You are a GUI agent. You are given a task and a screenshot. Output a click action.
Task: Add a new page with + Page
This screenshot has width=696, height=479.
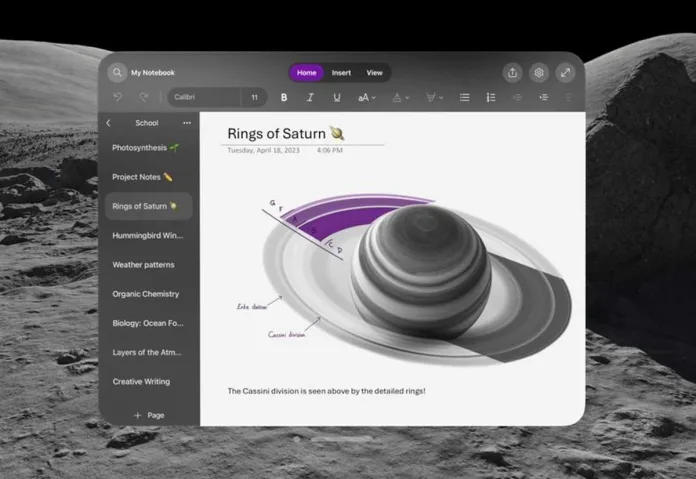[149, 415]
